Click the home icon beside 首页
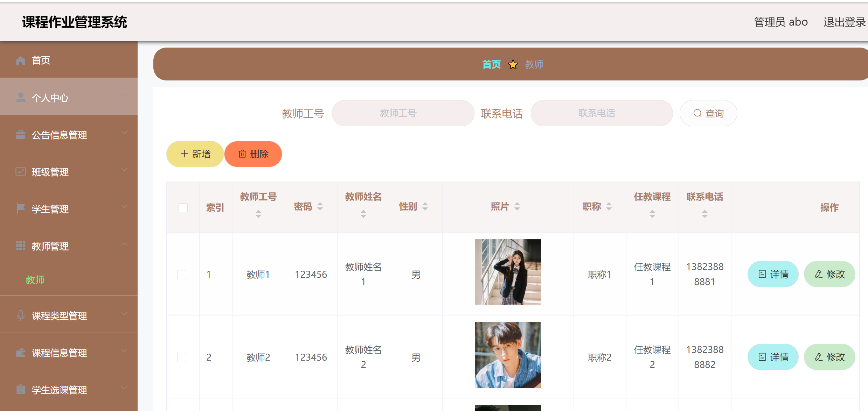This screenshot has width=868, height=411. coord(21,60)
